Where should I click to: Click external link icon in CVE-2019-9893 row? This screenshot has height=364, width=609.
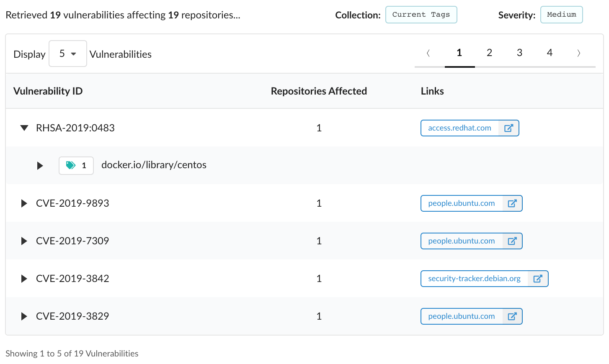(512, 203)
